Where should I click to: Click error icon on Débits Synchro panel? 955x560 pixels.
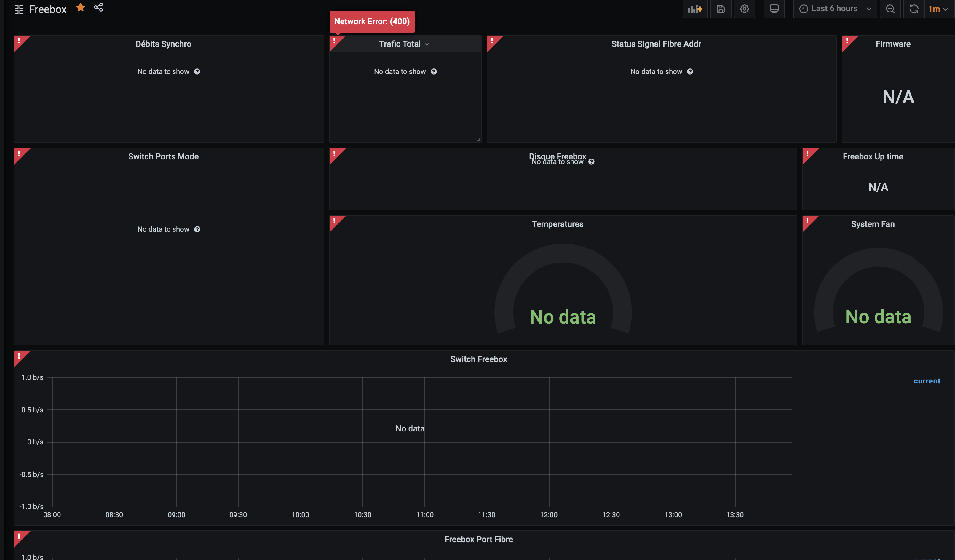coord(19,41)
